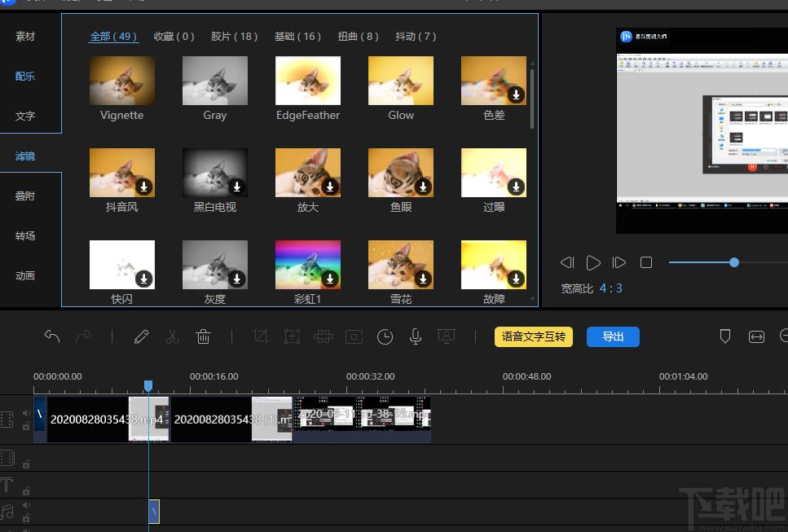Image resolution: width=788 pixels, height=532 pixels.
Task: Click the fit-to-timeline width icon
Action: [x=756, y=336]
